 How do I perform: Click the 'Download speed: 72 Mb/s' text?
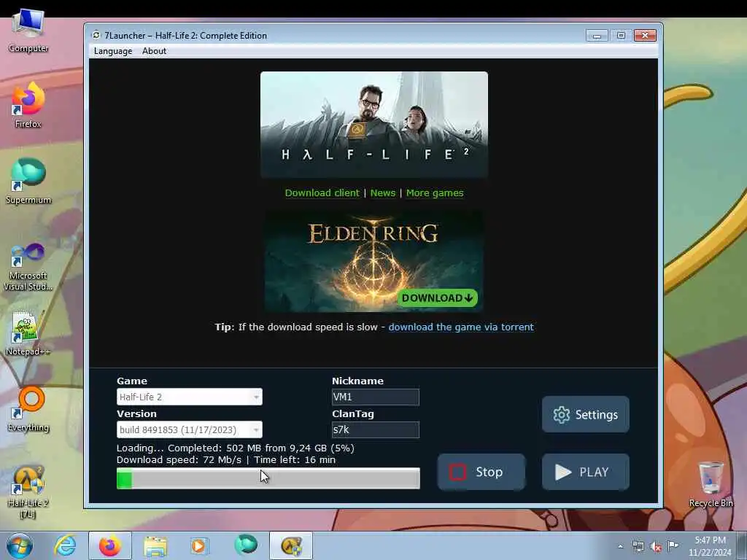point(179,460)
